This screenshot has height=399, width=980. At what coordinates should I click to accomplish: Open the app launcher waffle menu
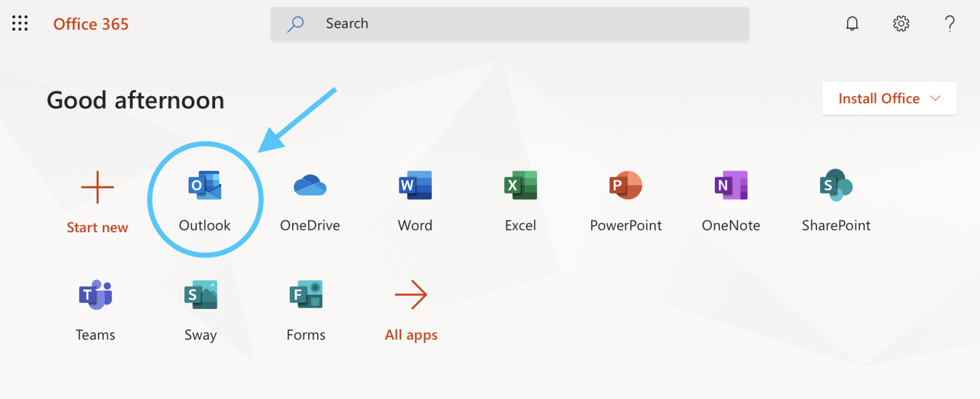[20, 24]
